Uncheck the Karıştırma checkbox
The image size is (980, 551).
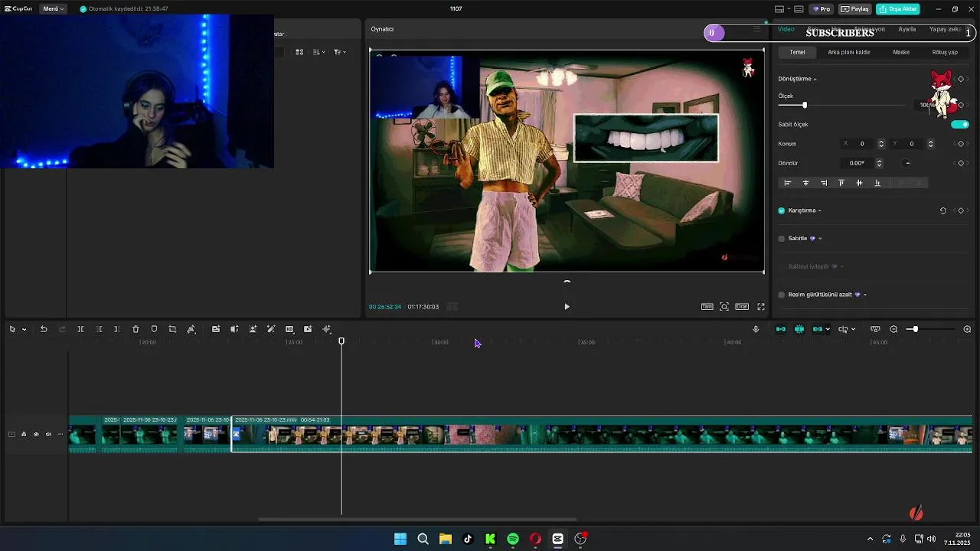click(x=782, y=210)
